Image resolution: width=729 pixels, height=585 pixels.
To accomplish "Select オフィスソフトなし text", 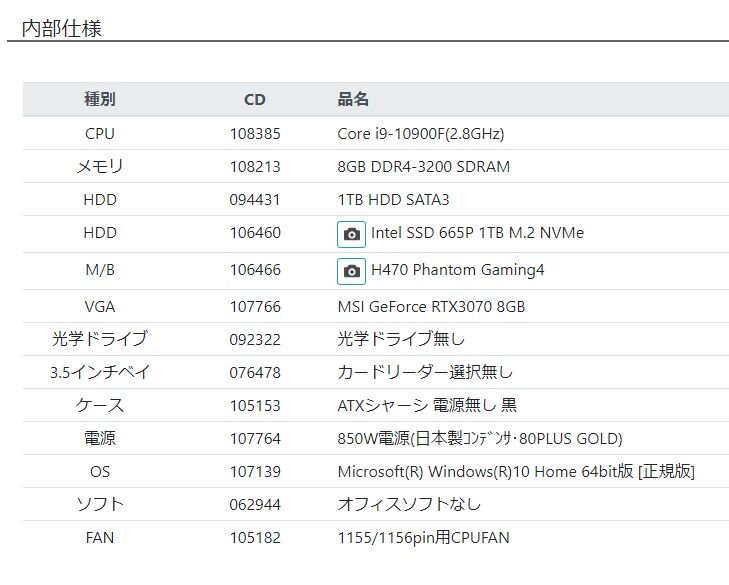I will [409, 505].
